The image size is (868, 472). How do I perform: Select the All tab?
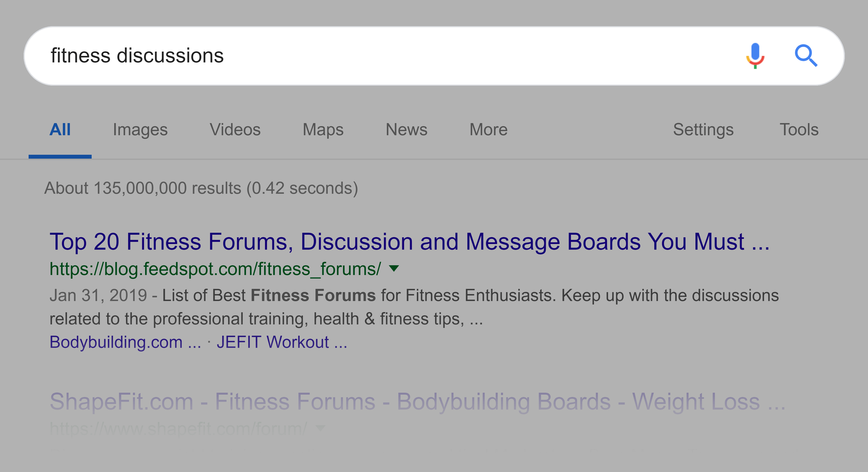(60, 130)
